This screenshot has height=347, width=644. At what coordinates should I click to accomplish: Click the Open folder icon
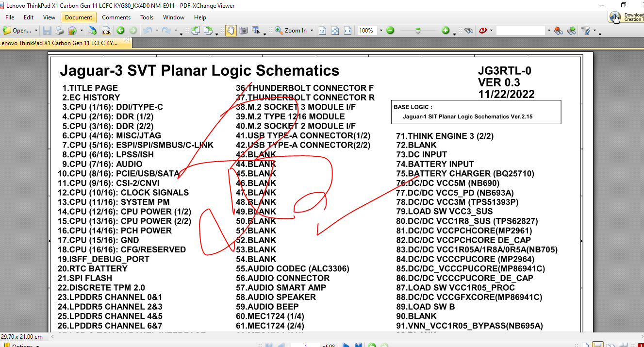click(x=7, y=31)
